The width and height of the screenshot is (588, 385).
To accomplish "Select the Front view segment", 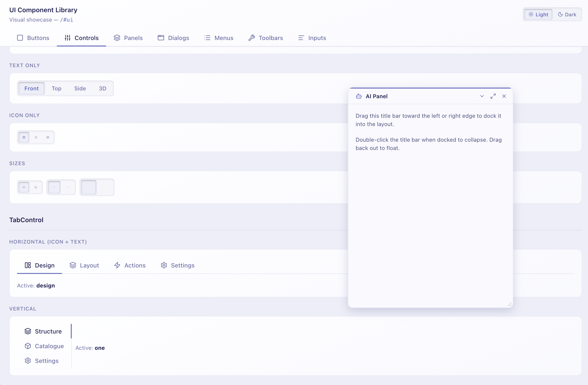I will [x=31, y=89].
